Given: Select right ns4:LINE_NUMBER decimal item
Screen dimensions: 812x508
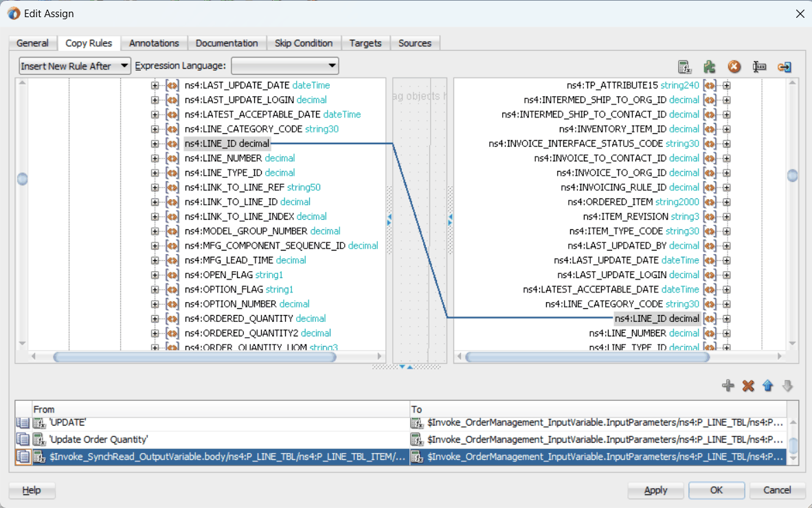Looking at the screenshot, I should tap(644, 333).
